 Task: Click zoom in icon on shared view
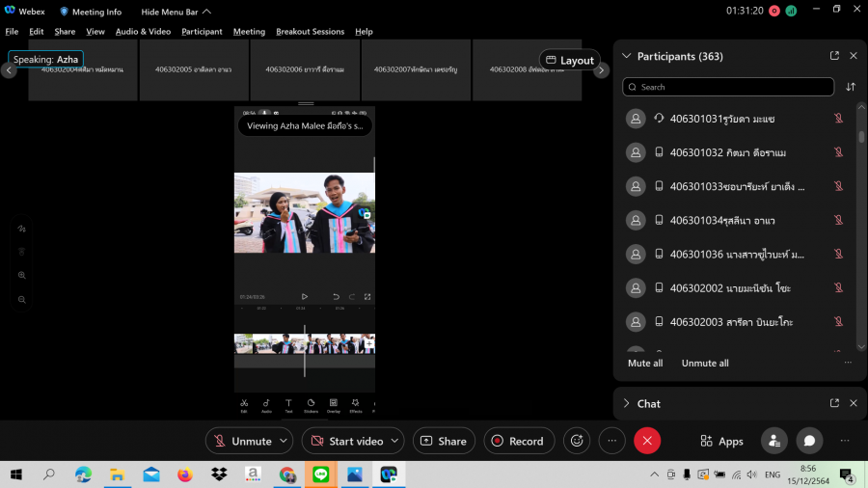(21, 275)
